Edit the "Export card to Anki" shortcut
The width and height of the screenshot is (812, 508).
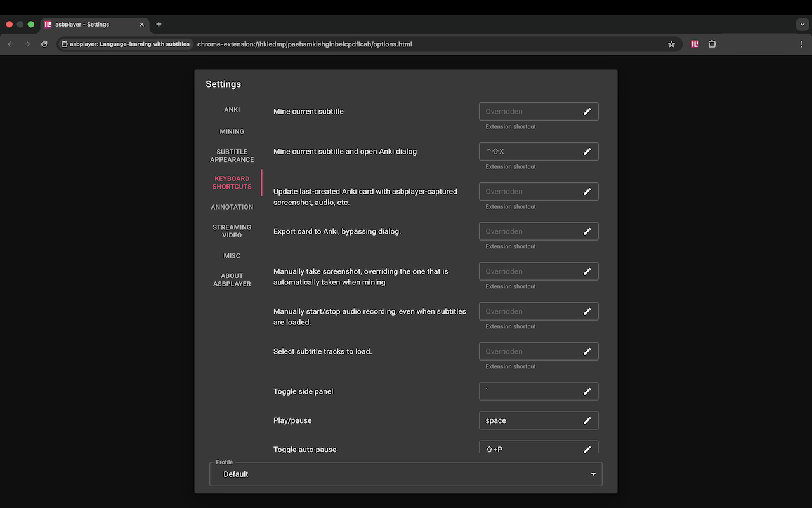click(587, 231)
